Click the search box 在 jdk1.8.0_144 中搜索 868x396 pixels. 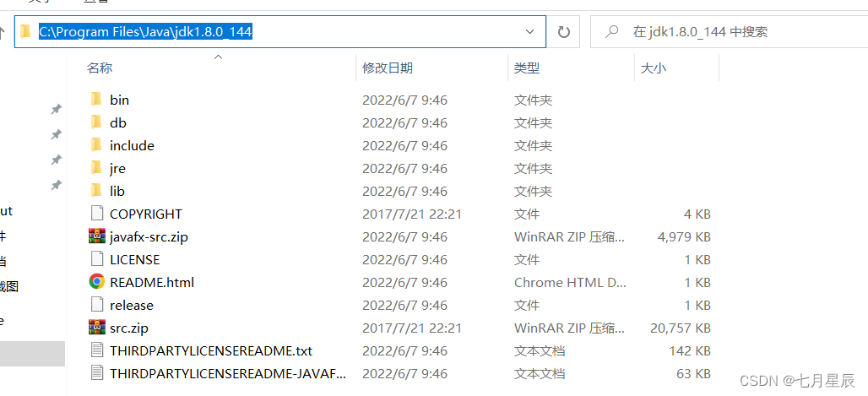point(729,32)
